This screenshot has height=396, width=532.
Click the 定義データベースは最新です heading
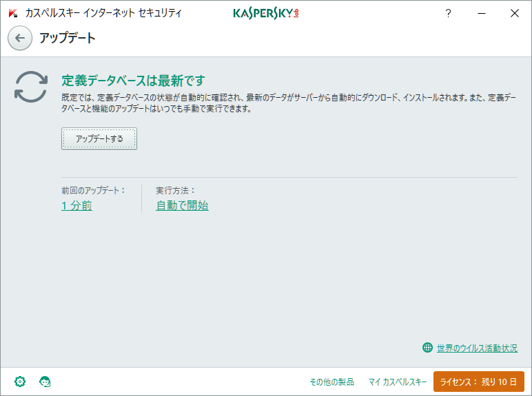[133, 81]
